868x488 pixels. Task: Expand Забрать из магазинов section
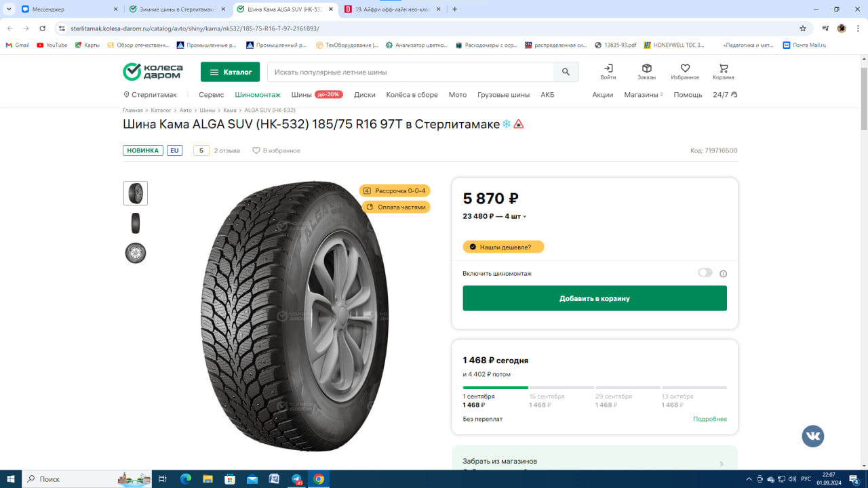[x=721, y=464]
